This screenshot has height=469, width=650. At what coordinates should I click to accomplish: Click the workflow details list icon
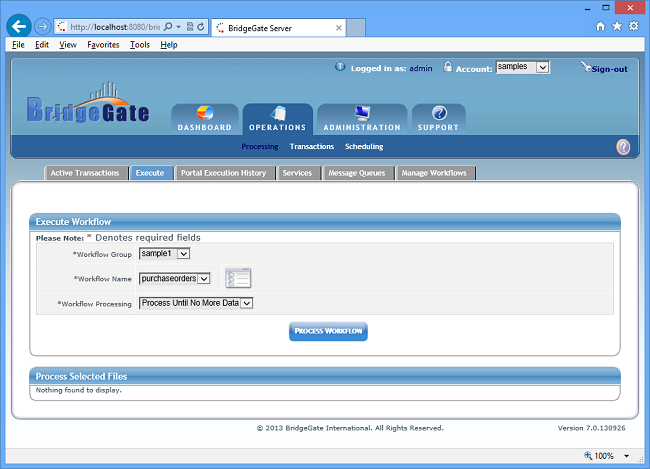coord(238,278)
